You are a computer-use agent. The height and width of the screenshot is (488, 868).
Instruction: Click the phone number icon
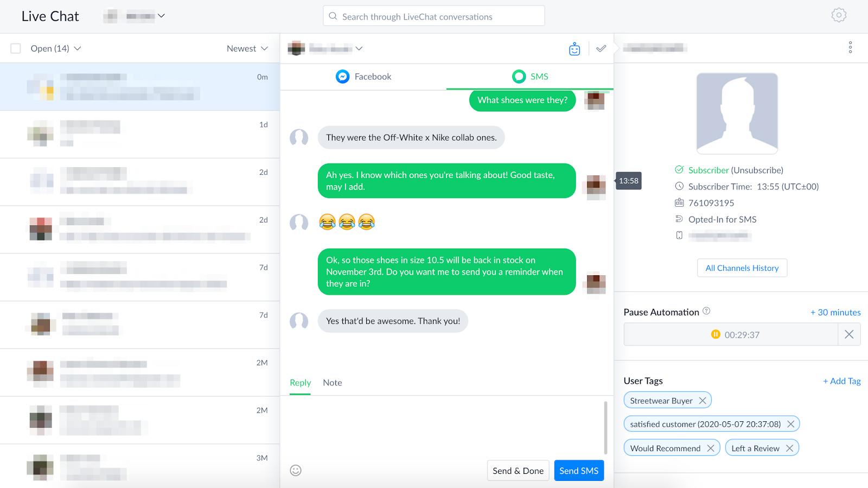click(679, 235)
